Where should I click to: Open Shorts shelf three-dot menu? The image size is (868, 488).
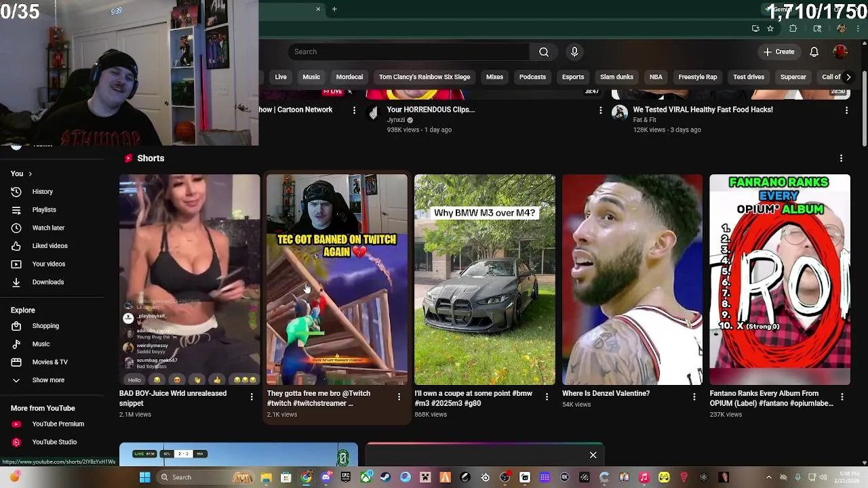[841, 158]
